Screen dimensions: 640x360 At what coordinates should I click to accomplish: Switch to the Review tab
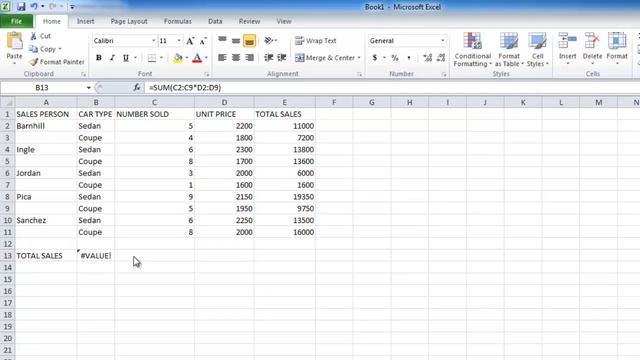tap(249, 21)
